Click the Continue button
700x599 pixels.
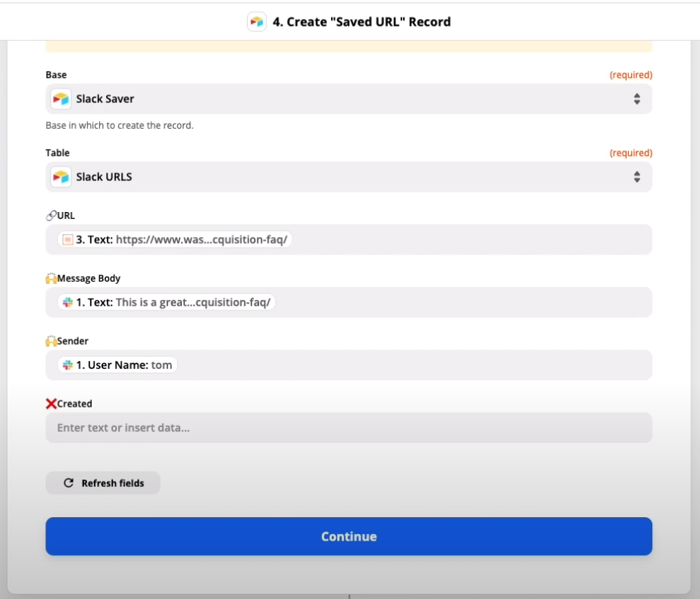point(348,536)
